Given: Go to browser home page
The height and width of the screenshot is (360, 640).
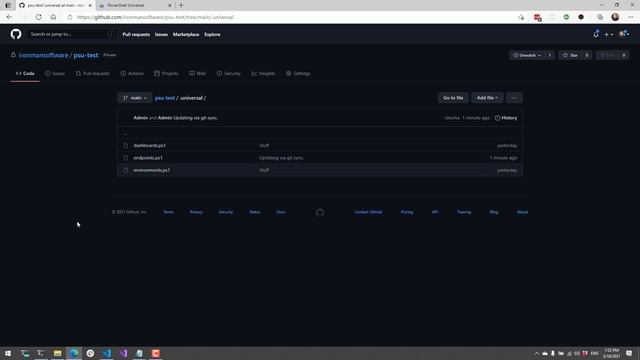Looking at the screenshot, I should 53,17.
